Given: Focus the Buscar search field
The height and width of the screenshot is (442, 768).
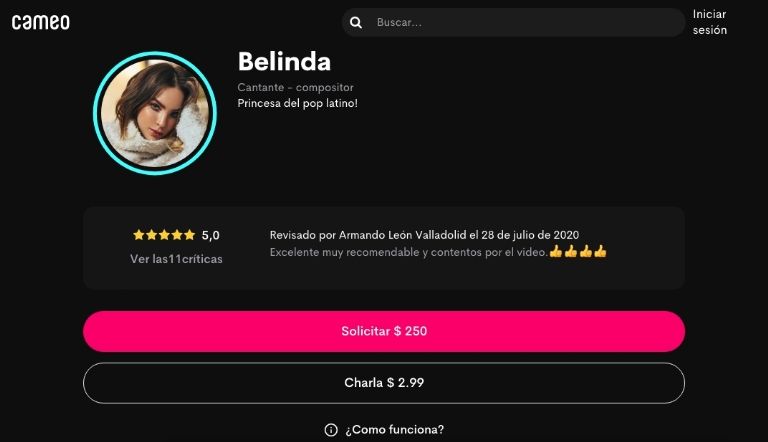Looking at the screenshot, I should pyautogui.click(x=513, y=23).
